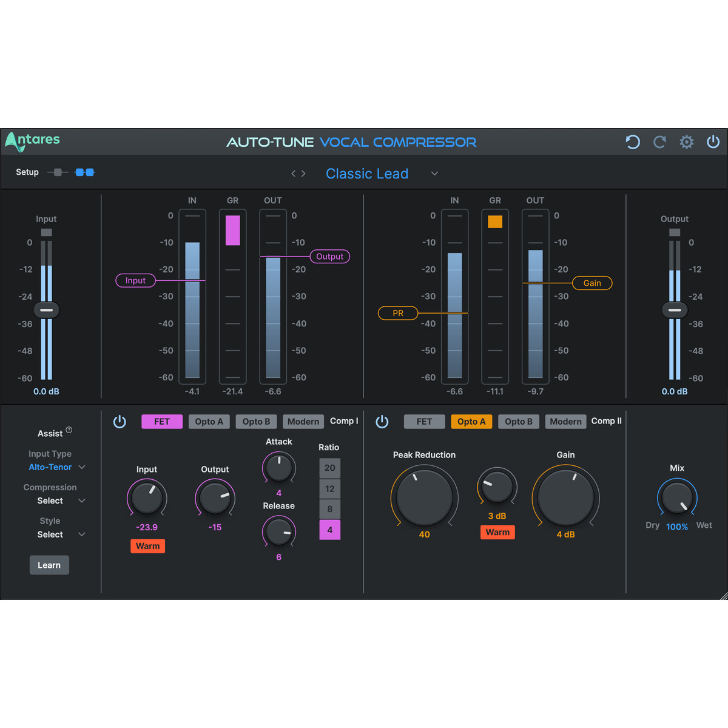
Task: Click the Input 0.0 dB value
Action: pos(46,391)
